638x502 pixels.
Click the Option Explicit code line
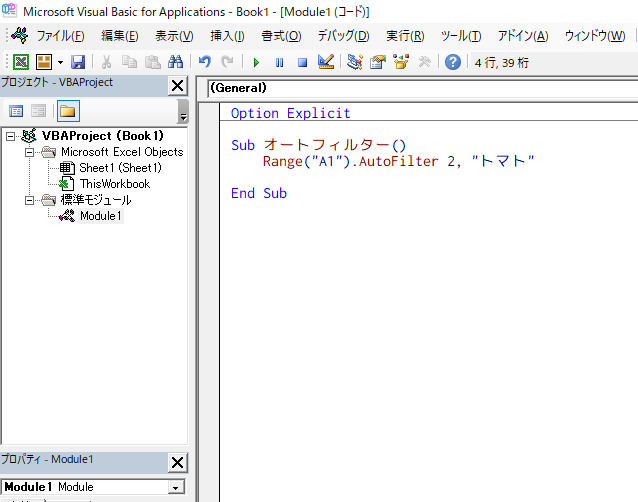tap(290, 113)
